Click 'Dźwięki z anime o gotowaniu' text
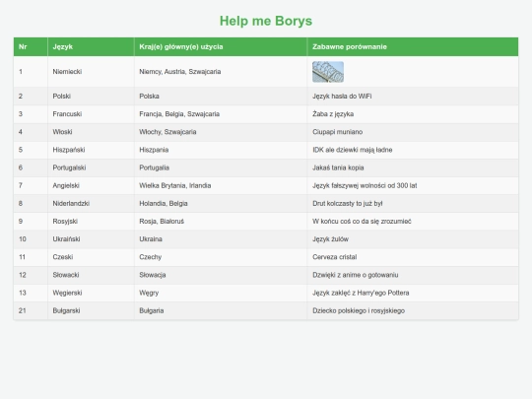Screen dimensions: 532x399 click(356, 275)
